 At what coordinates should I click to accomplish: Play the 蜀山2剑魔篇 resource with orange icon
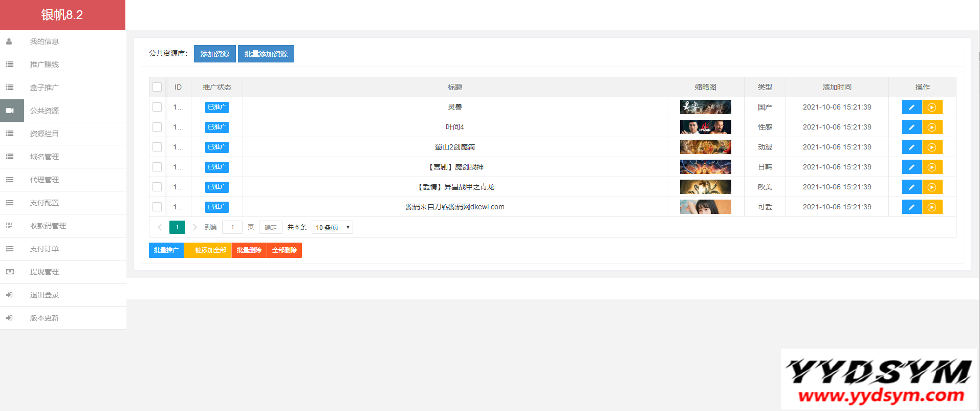[x=932, y=147]
